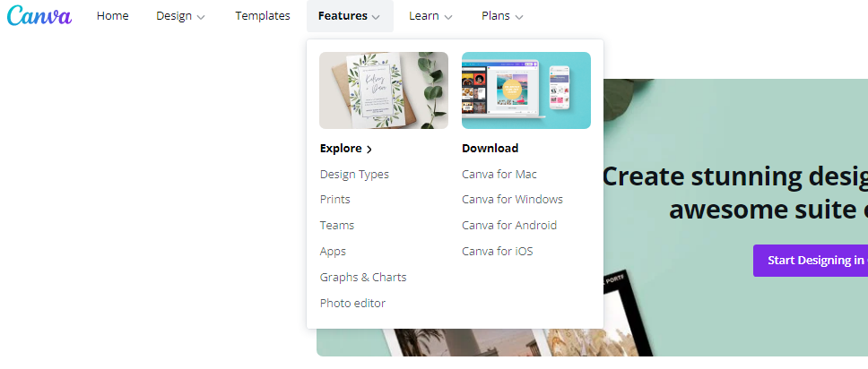This screenshot has height=369, width=868.
Task: Expand the Plans menu
Action: (x=502, y=16)
